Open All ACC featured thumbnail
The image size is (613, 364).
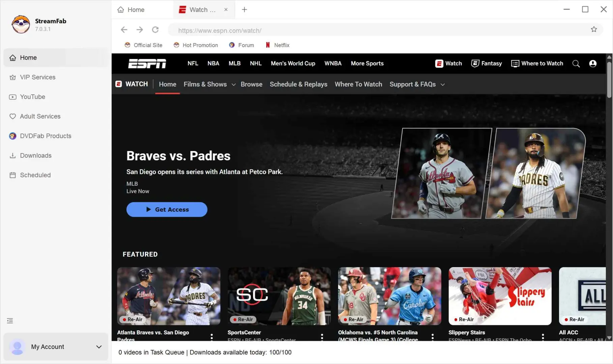[582, 296]
